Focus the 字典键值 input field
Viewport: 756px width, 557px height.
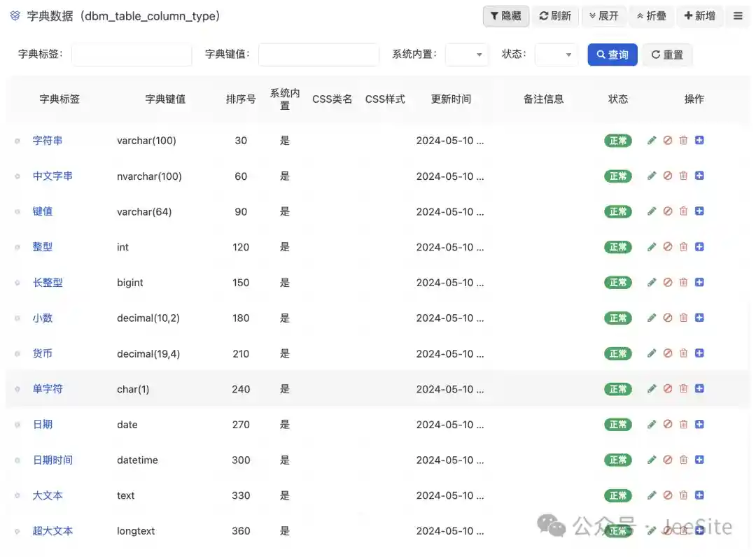tap(318, 55)
